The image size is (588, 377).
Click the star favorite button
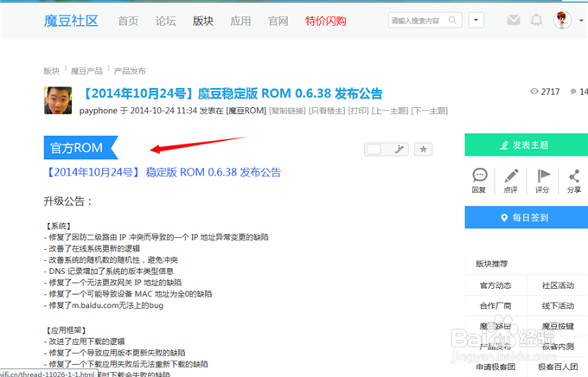424,150
